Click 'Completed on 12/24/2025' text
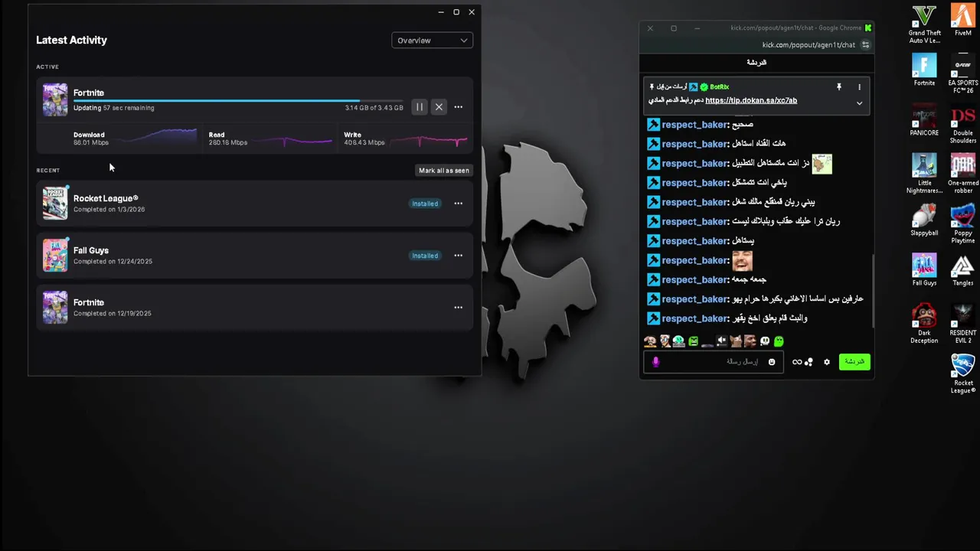The image size is (980, 551). [x=113, y=262]
